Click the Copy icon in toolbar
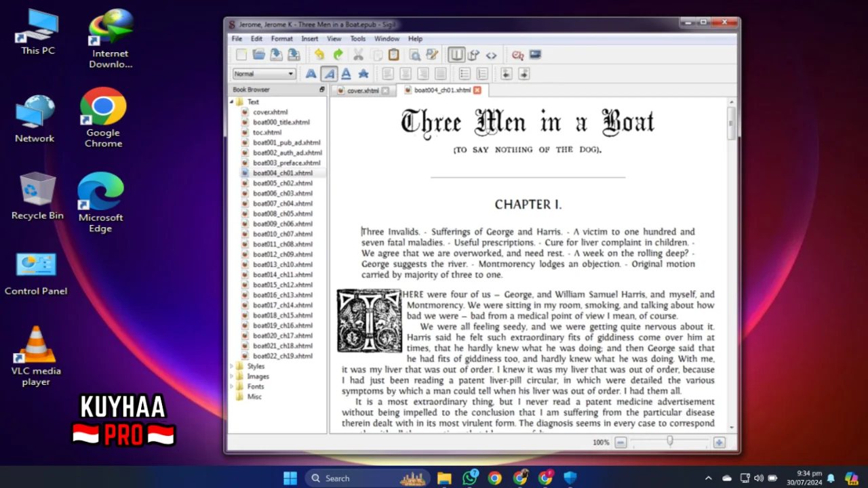 (x=376, y=55)
